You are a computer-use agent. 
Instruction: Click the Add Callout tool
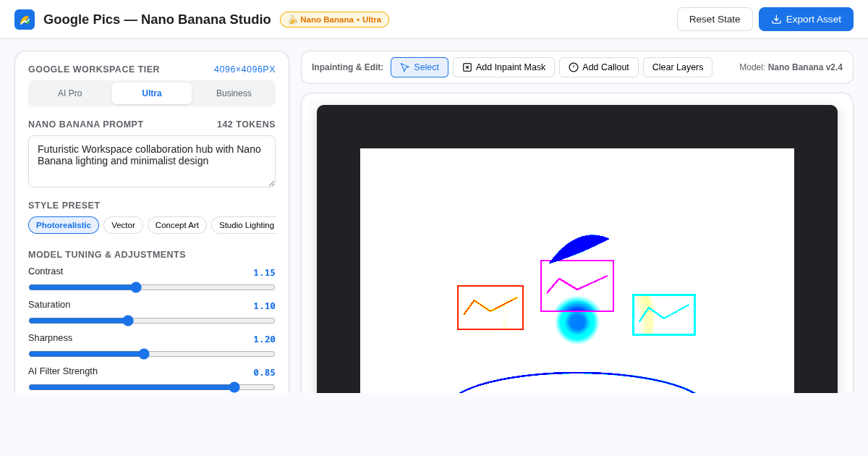tap(599, 67)
